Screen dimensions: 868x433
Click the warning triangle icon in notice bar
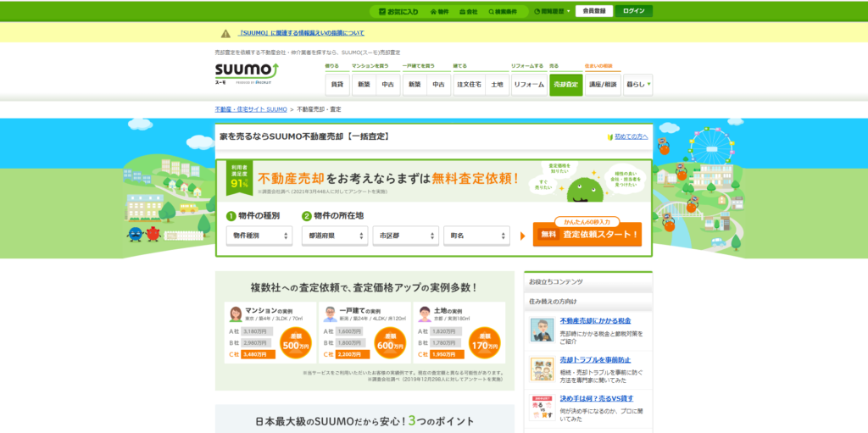(225, 33)
